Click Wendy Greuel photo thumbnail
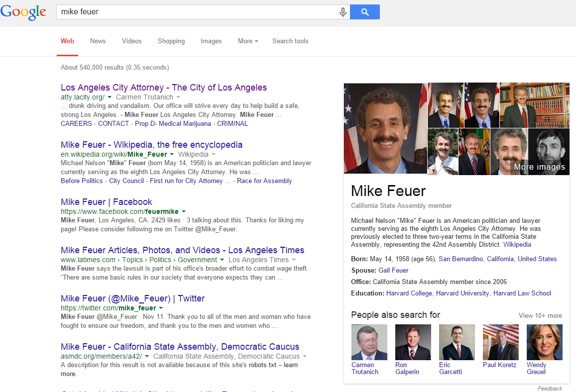 (x=544, y=342)
